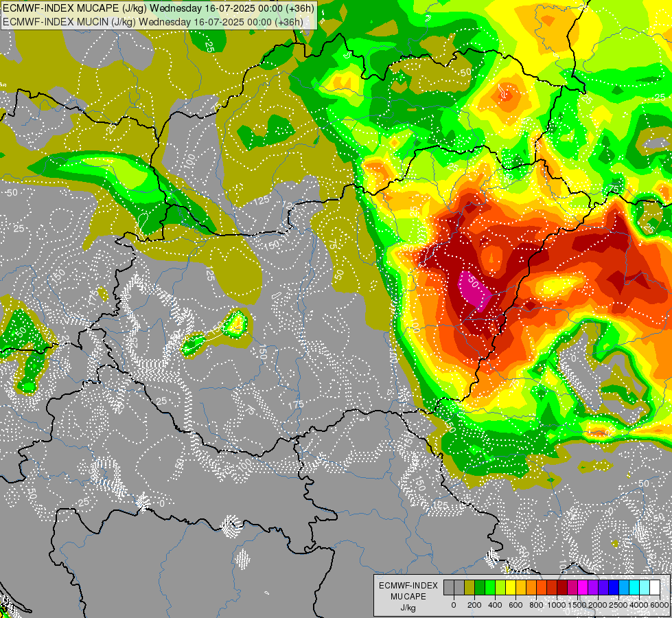Click the 1000 legend scale value
The height and width of the screenshot is (618, 672).
pos(557,605)
